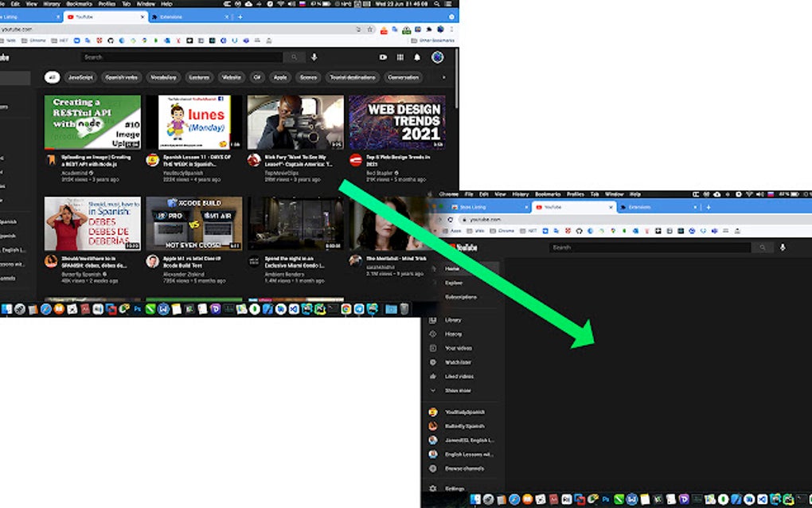Viewport: 812px width, 508px height.
Task: Open voice search with the microphone icon
Action: coord(314,57)
